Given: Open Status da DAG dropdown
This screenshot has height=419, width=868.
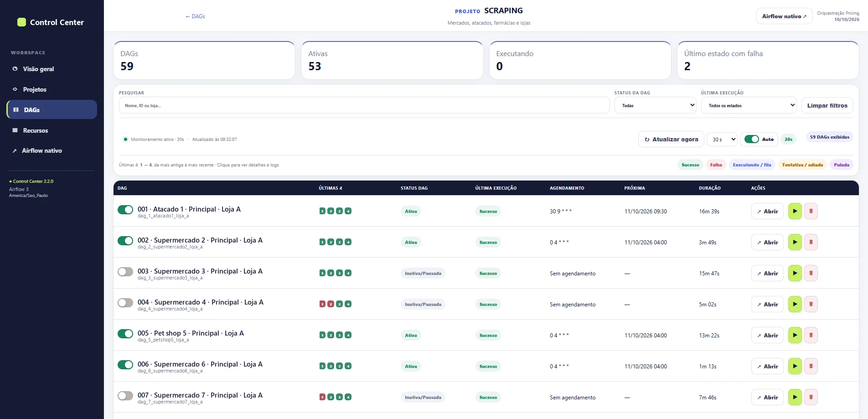Looking at the screenshot, I should tap(655, 105).
